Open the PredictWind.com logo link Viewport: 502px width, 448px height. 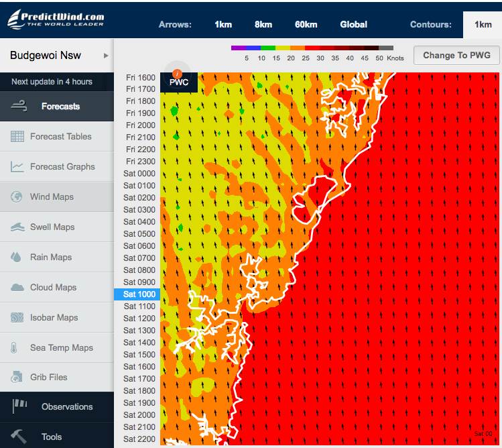(56, 19)
